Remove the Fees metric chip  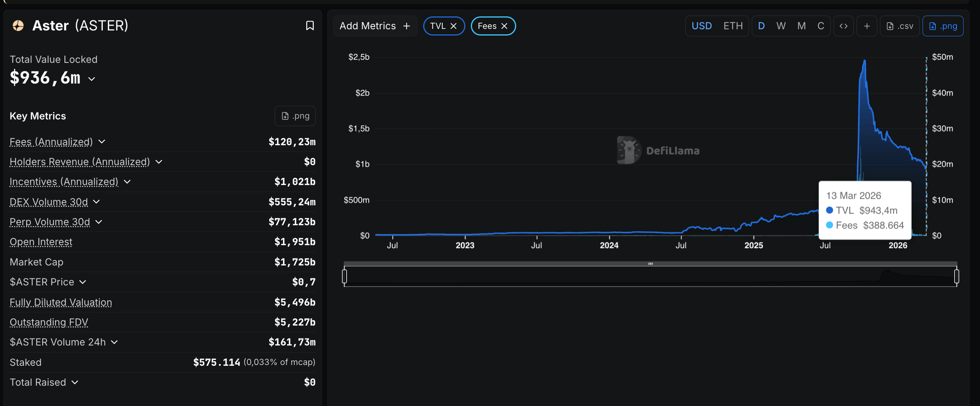click(x=504, y=26)
